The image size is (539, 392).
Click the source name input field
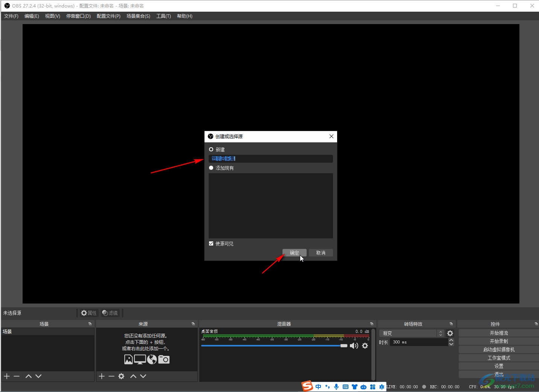271,159
